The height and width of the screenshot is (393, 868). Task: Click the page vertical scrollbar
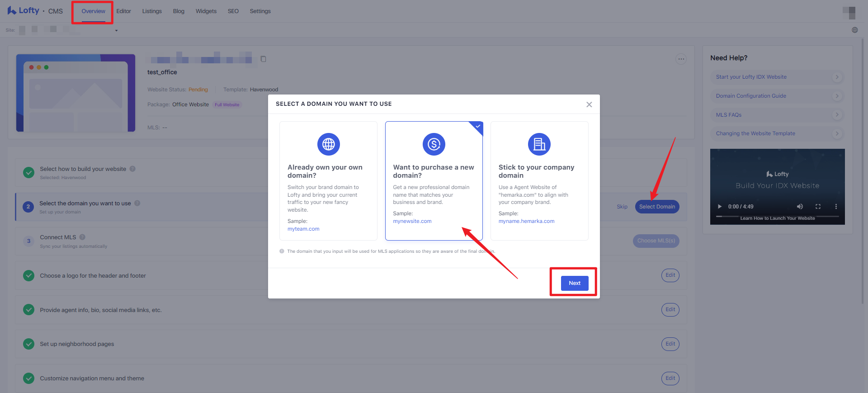coord(863,172)
